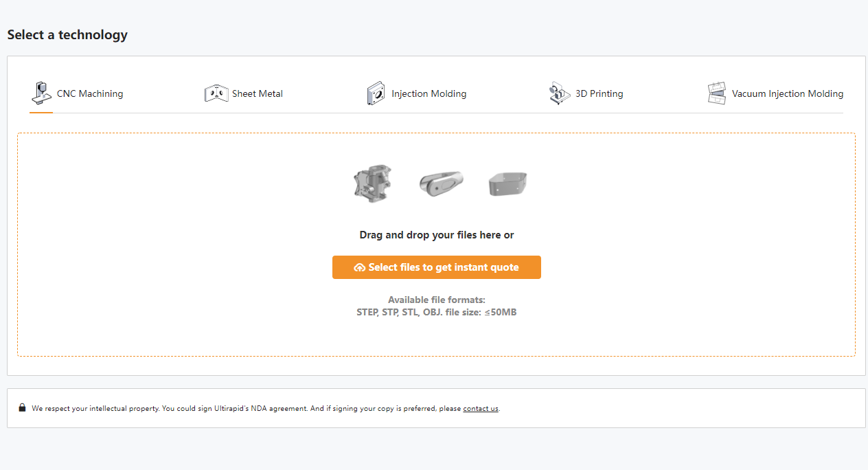
Task: Click the 3D Printing printer icon
Action: pos(559,91)
